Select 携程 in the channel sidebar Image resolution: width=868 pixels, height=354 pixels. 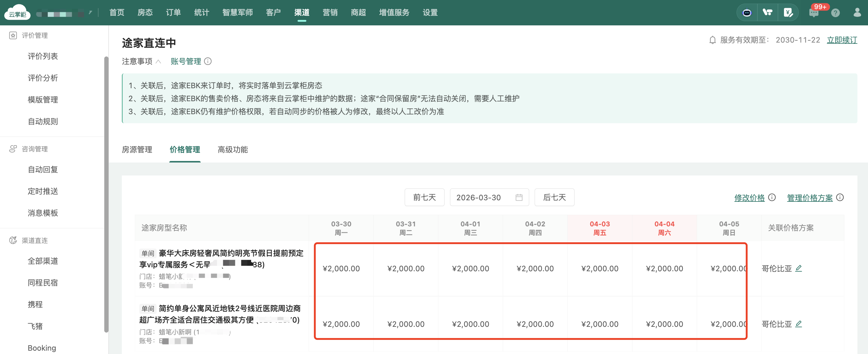[35, 304]
